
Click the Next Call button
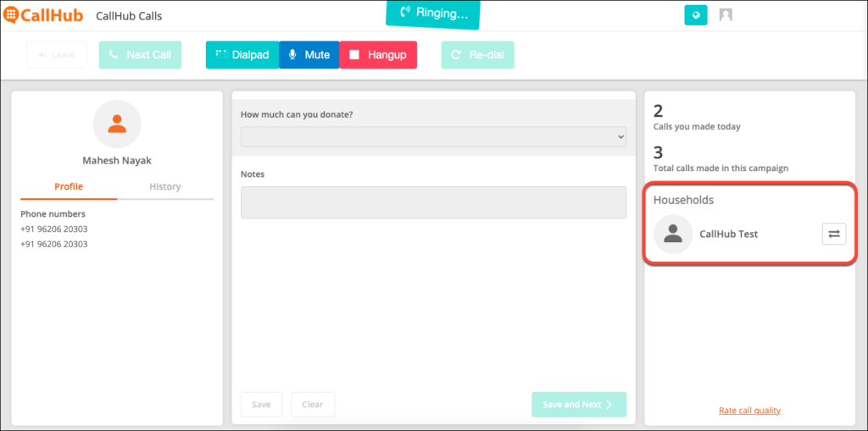point(140,55)
